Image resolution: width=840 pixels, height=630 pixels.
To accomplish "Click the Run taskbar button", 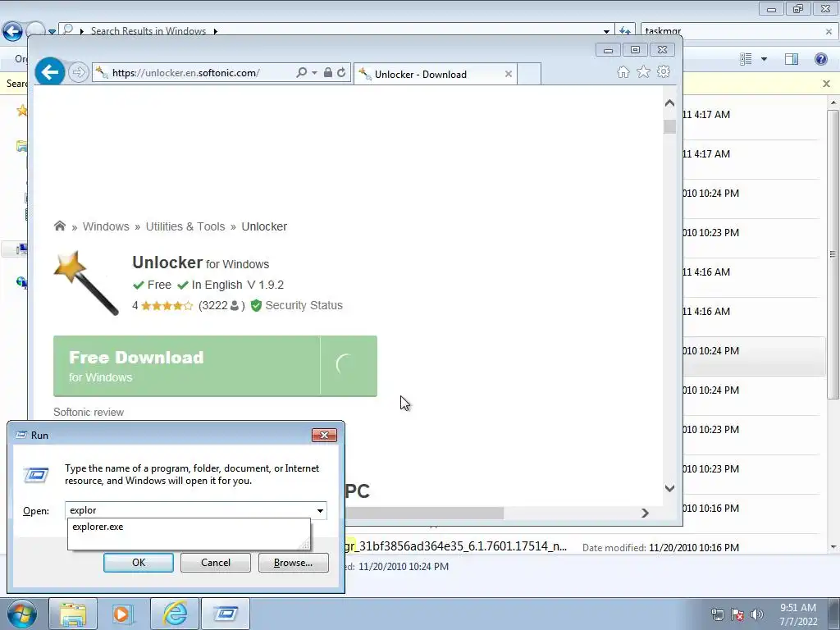I will (x=226, y=614).
